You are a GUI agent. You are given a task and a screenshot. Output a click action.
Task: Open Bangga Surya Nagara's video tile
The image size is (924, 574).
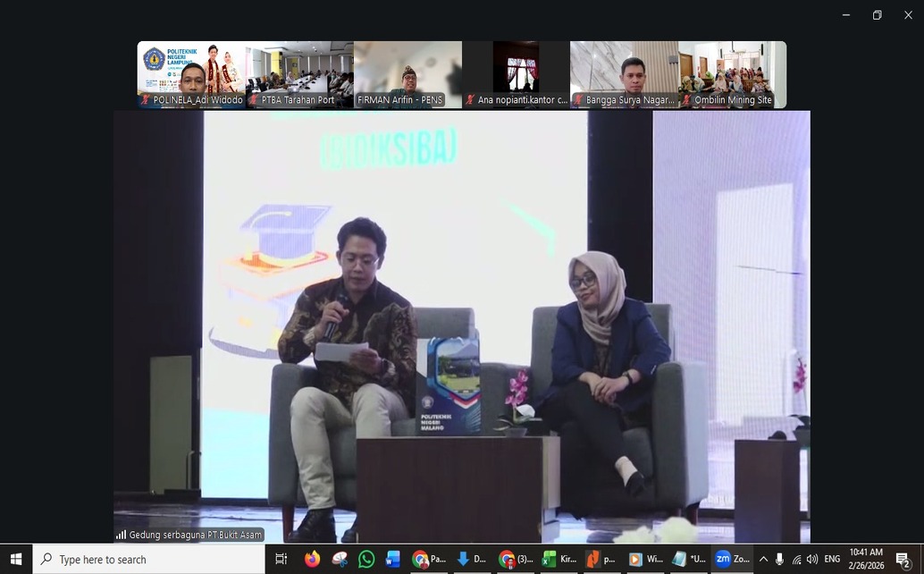pyautogui.click(x=625, y=75)
